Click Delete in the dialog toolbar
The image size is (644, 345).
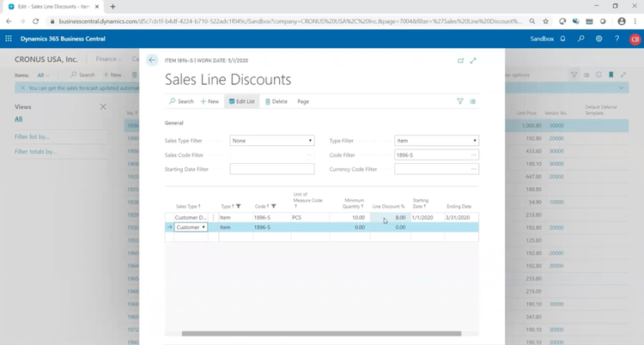[x=276, y=101]
